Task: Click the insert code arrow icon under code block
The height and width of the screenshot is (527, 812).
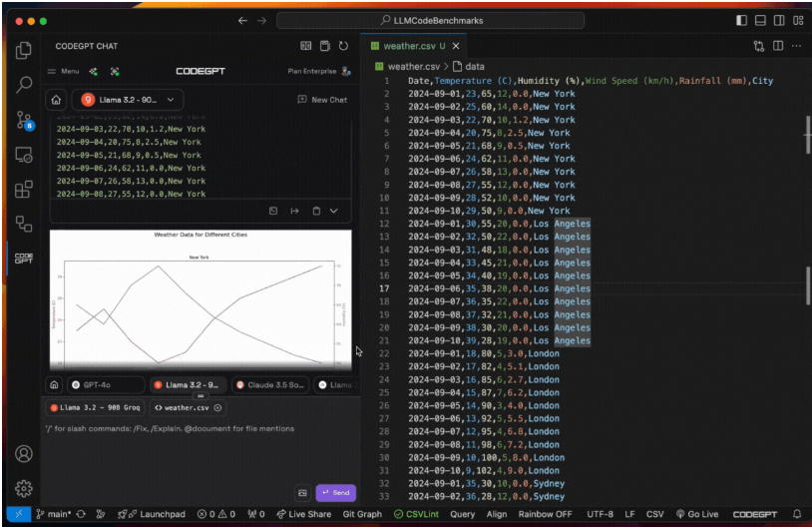Action: tap(294, 211)
